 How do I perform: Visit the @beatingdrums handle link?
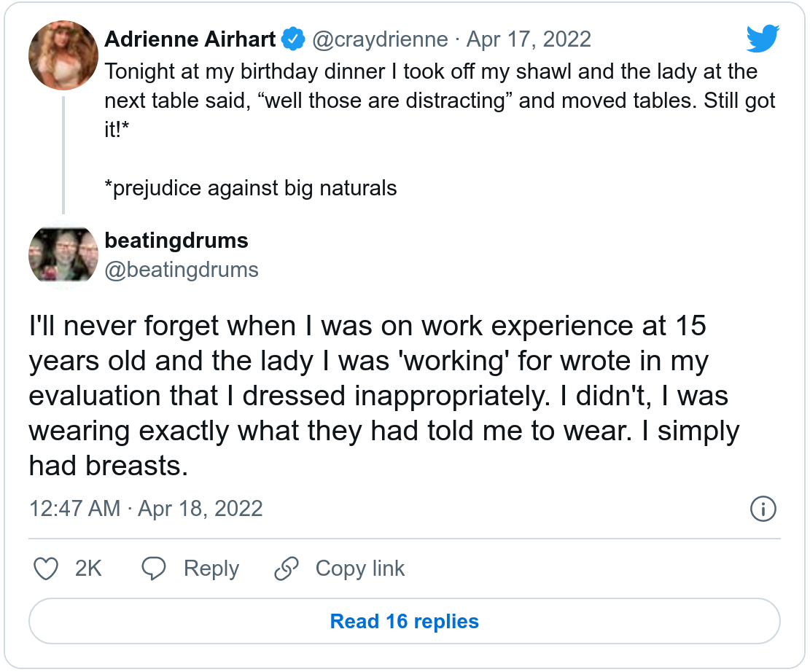pos(182,270)
